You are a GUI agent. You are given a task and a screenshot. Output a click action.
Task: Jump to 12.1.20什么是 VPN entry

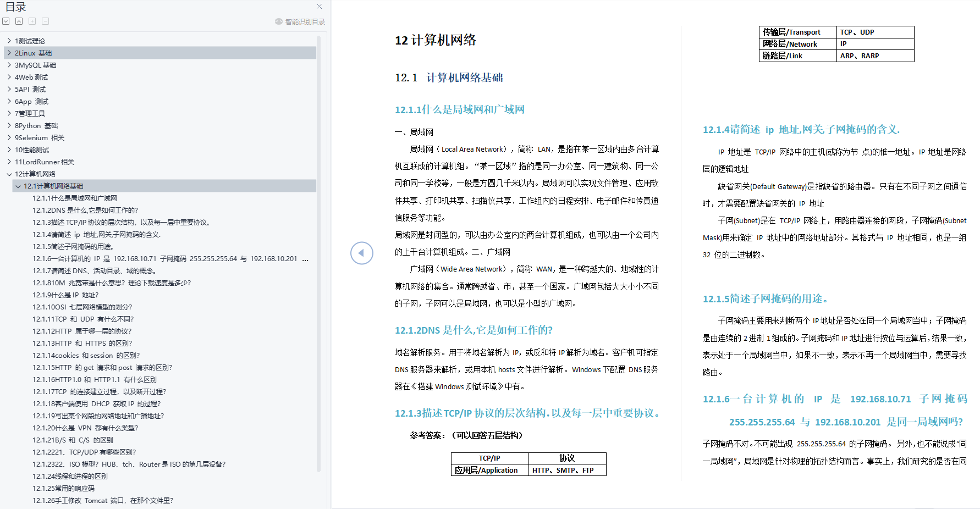[85, 428]
